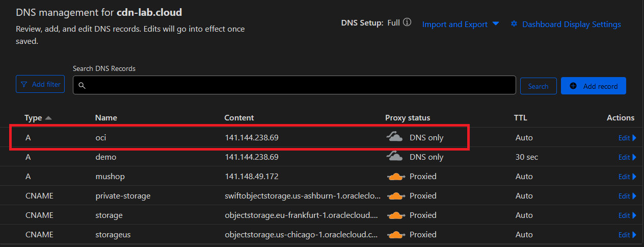Click the Name column header

[106, 118]
